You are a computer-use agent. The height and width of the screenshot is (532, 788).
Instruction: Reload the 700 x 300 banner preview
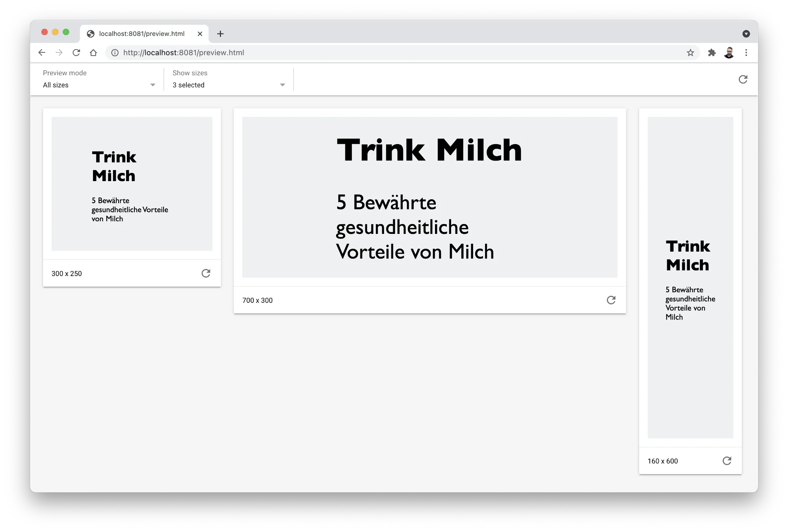point(611,300)
